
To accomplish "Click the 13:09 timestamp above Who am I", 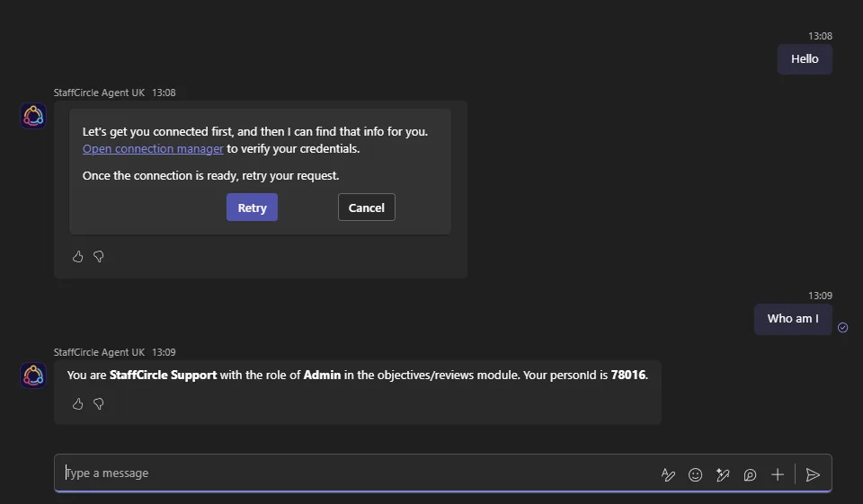I will pyautogui.click(x=820, y=296).
